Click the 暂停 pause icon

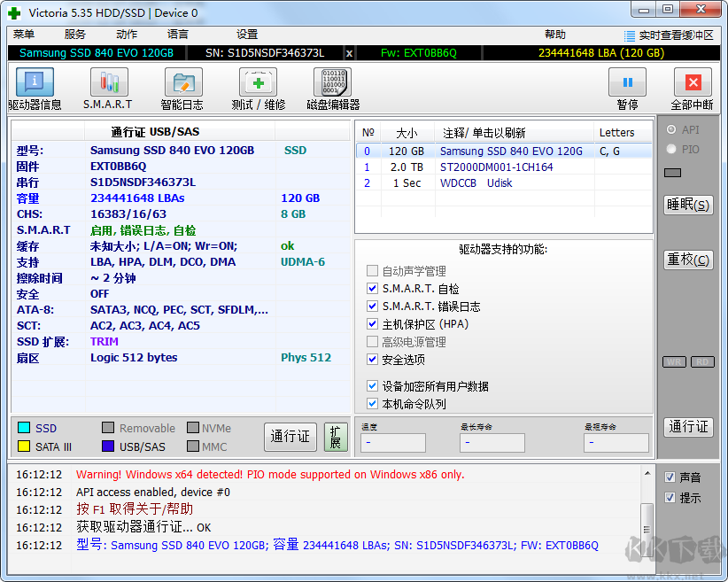point(627,83)
